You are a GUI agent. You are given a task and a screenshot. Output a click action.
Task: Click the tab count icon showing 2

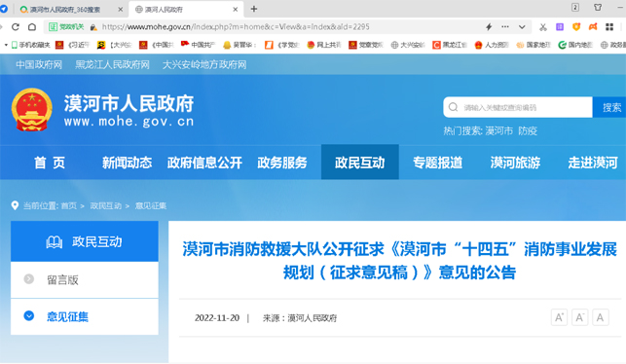pyautogui.click(x=575, y=7)
